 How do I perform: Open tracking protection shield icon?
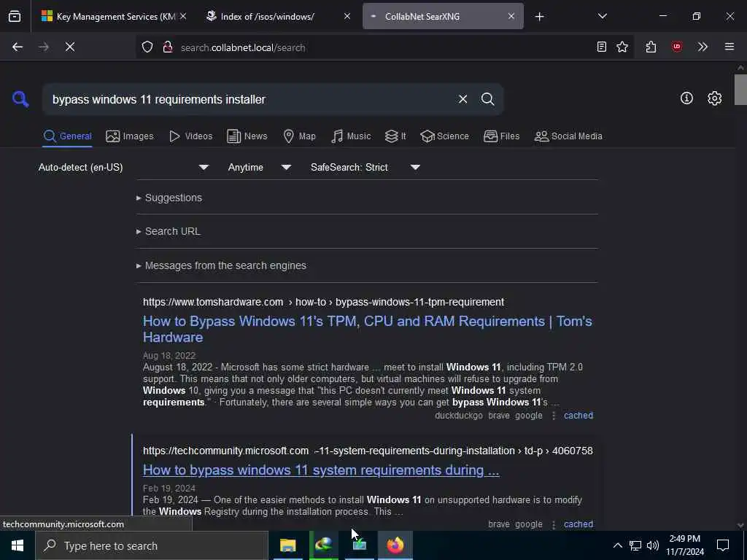147,47
